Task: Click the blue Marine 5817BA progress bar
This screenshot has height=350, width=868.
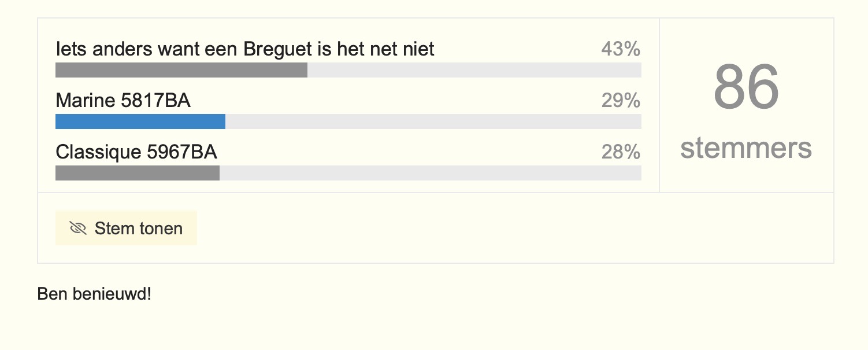Action: pos(140,121)
